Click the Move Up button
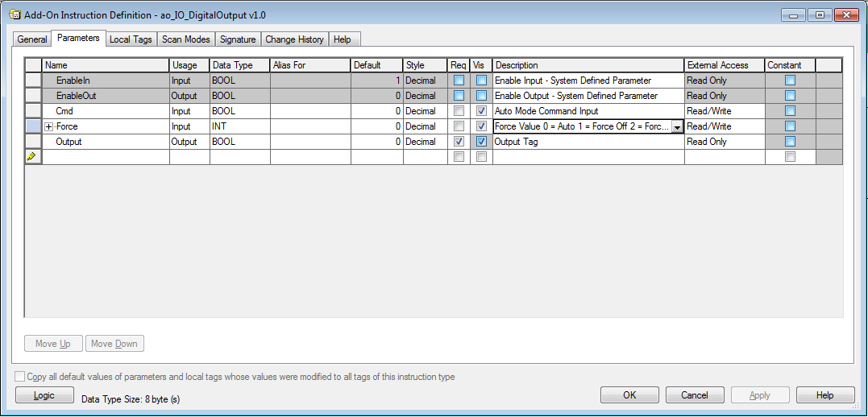The image size is (868, 417). click(53, 344)
